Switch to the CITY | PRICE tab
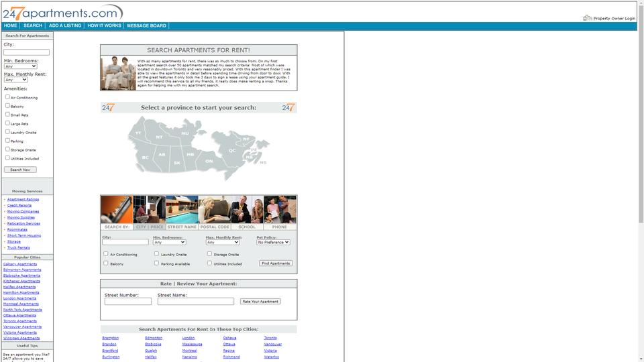 coord(150,227)
